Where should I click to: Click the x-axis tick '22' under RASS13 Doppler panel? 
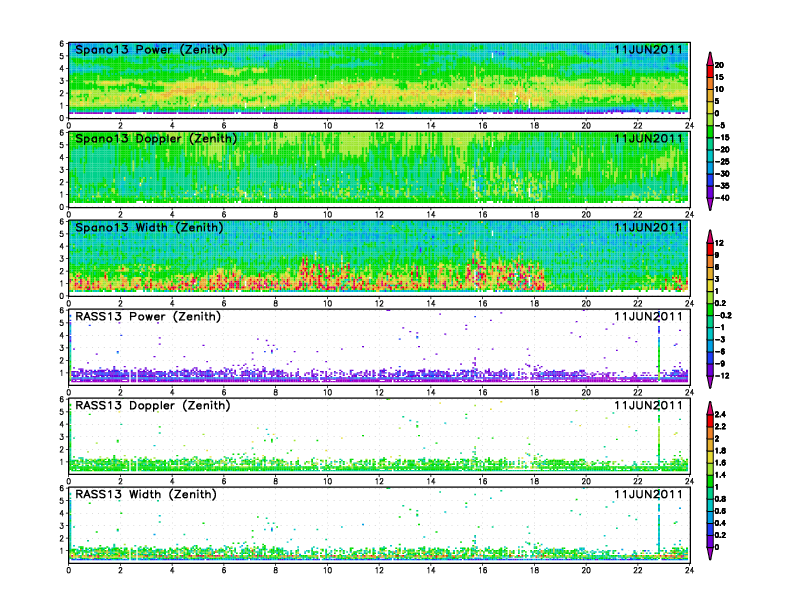[638, 481]
